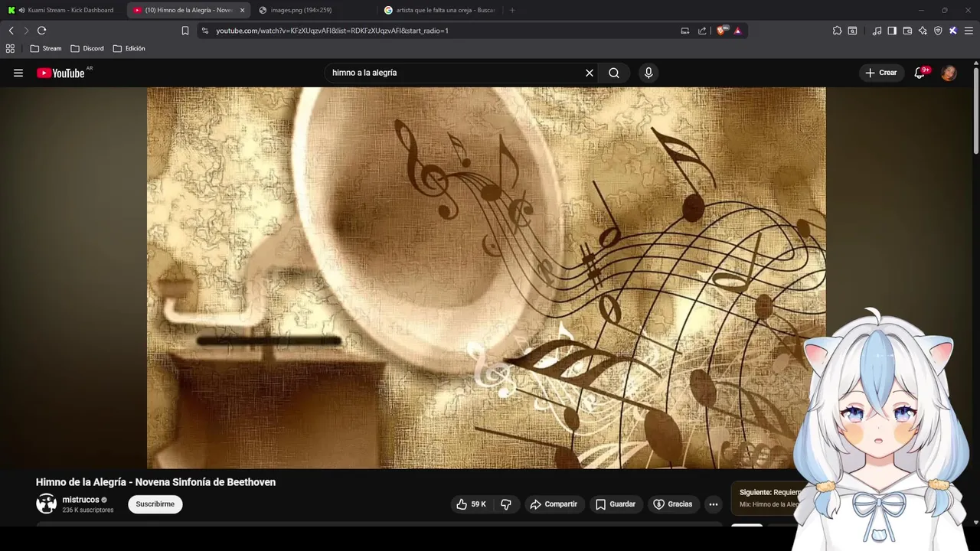Dislike the video with thumbs down

click(x=506, y=504)
